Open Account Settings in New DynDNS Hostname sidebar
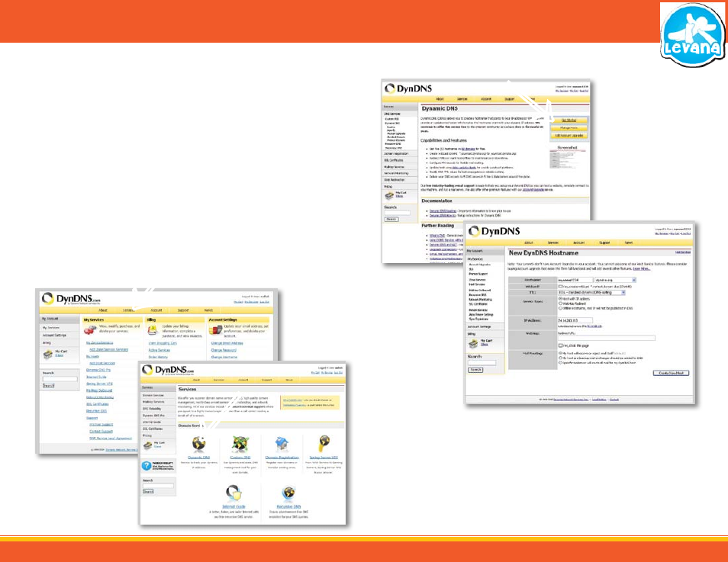Screen dimensions: 728x562 pos(479,327)
